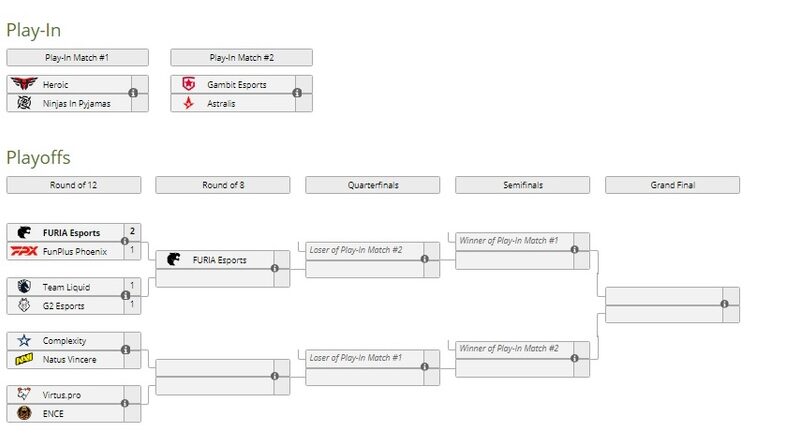
Task: Click the Ninjas In Pyjamas logo
Action: click(x=23, y=103)
